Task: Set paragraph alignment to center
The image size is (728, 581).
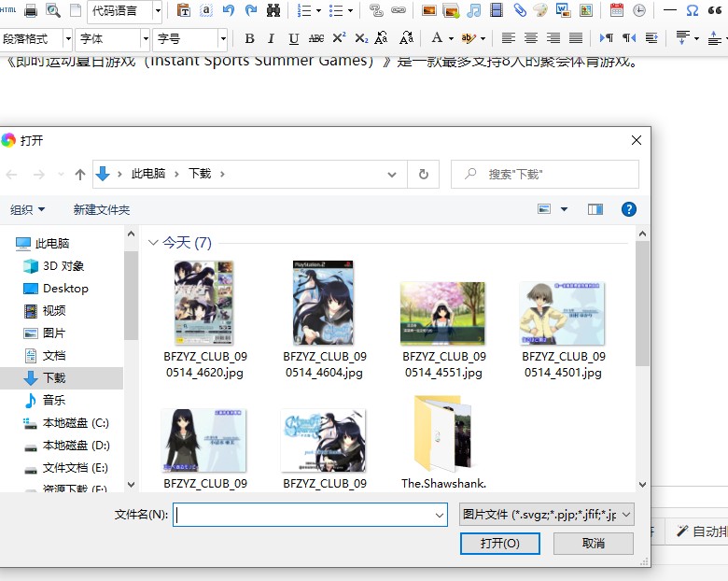Action: [x=531, y=38]
